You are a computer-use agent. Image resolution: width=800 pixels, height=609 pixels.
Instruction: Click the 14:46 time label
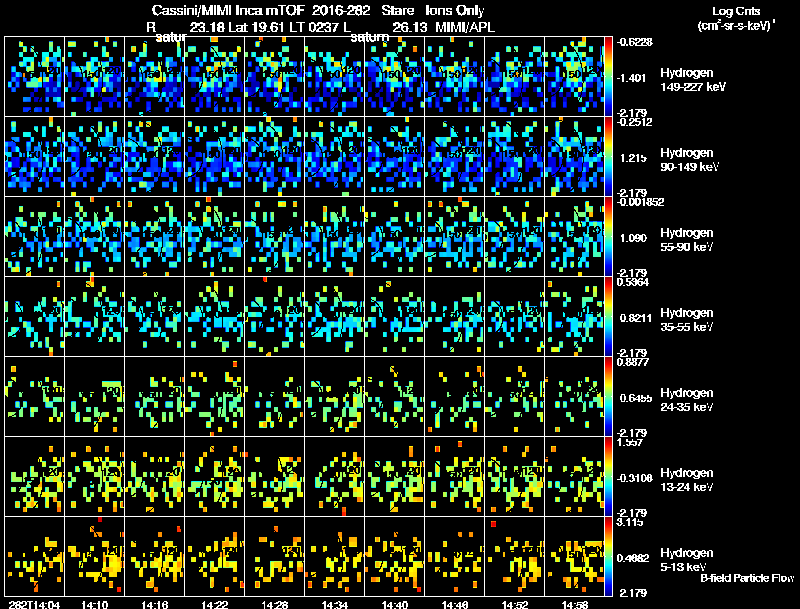click(455, 605)
